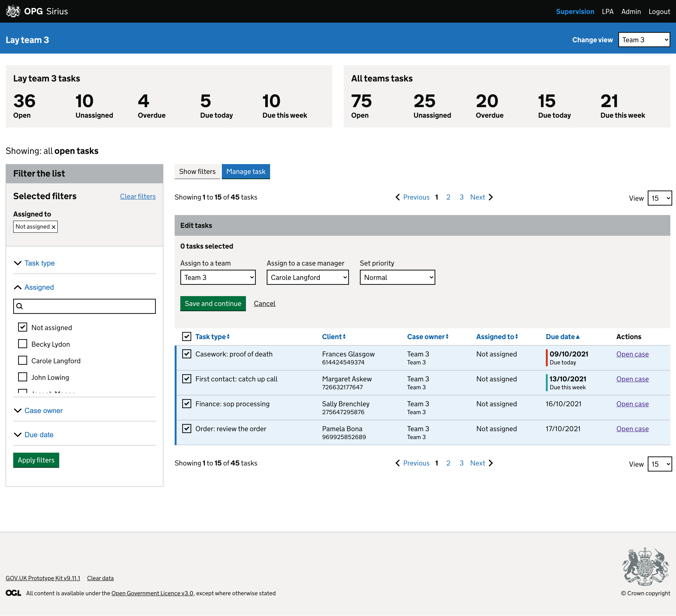Click the Clear data footer link
The height and width of the screenshot is (616, 676).
pos(100,578)
